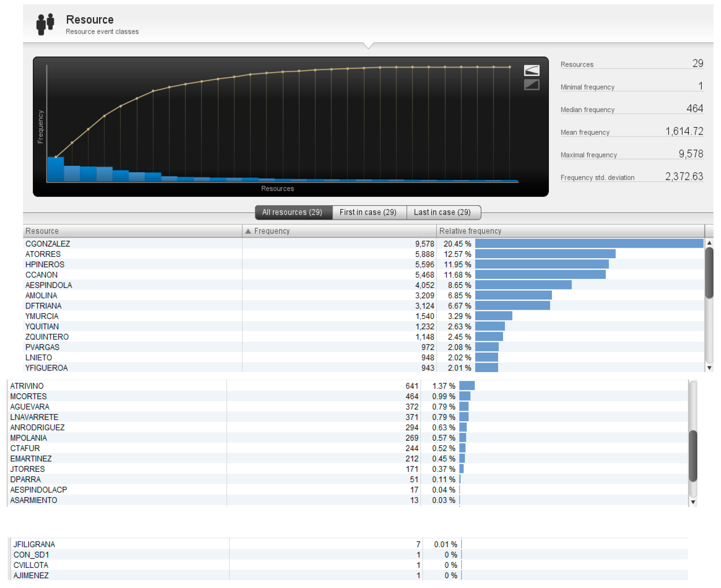Click scroll up arrow of top table
Viewport: 721px width, 588px height.
click(x=709, y=243)
